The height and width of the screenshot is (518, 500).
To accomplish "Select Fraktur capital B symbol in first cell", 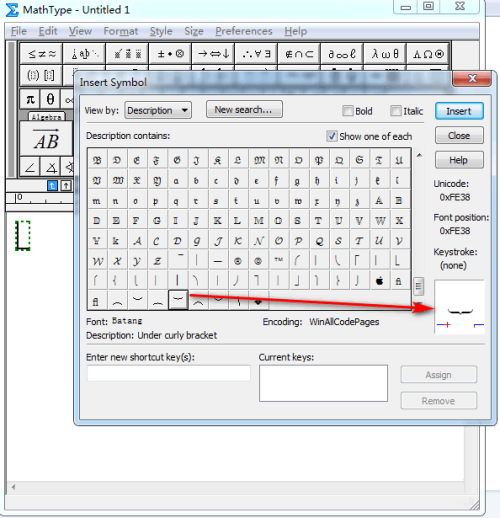I will [97, 160].
